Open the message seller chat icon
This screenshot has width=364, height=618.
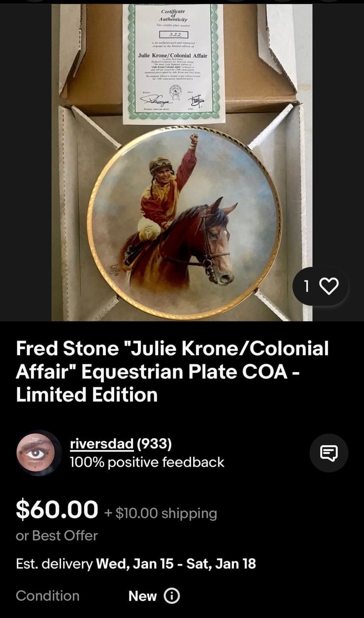[x=329, y=452]
